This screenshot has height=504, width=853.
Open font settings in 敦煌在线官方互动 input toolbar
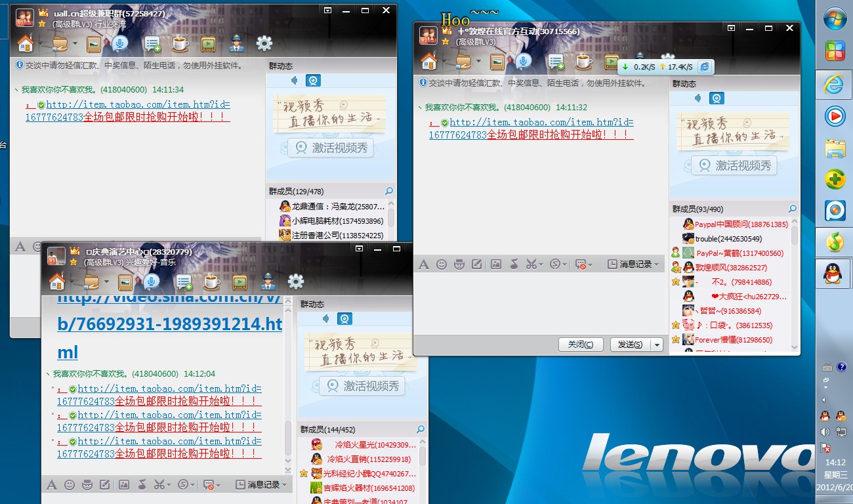click(x=424, y=264)
